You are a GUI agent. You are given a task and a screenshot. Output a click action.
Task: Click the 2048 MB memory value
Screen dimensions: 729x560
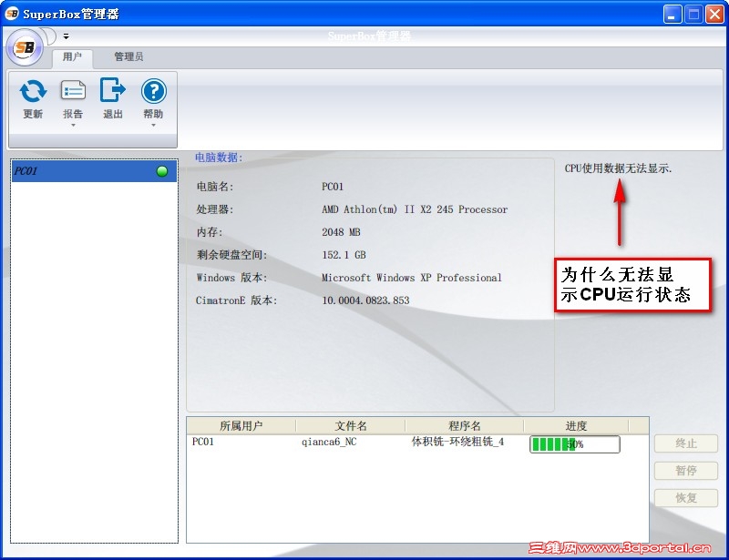point(341,232)
